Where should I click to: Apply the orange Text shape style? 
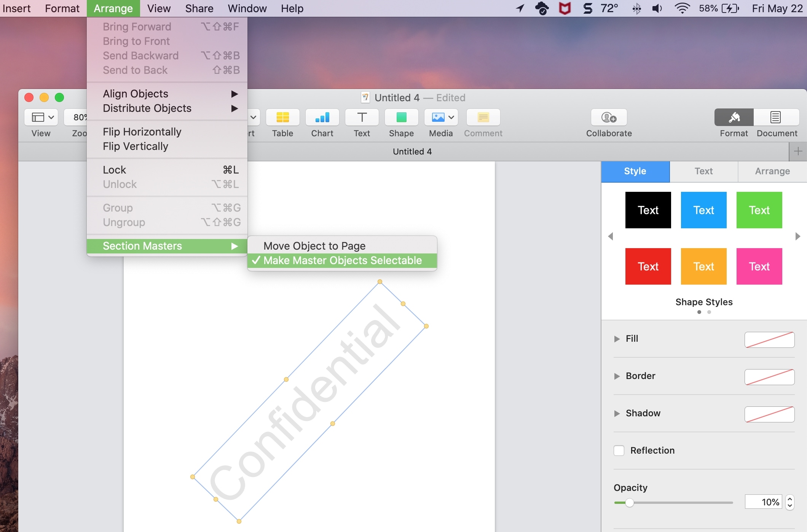[704, 266]
